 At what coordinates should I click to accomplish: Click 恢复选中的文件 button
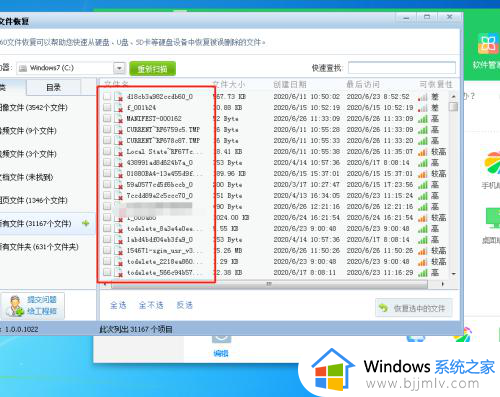pyautogui.click(x=414, y=308)
